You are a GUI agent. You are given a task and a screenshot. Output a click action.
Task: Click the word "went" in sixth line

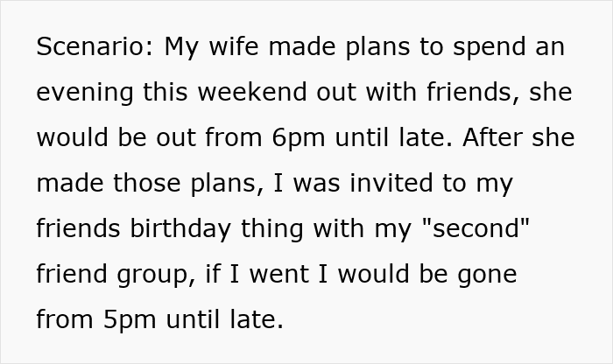point(279,274)
